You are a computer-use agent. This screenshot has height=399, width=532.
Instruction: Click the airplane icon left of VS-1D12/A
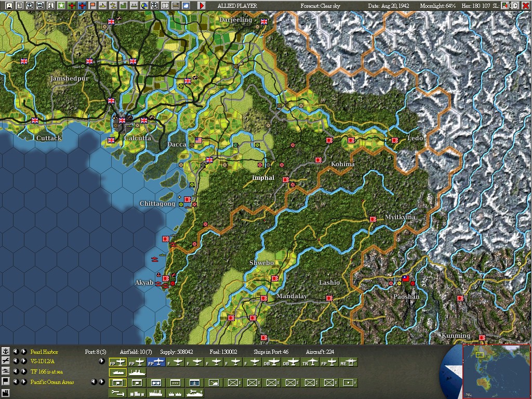coord(5,361)
